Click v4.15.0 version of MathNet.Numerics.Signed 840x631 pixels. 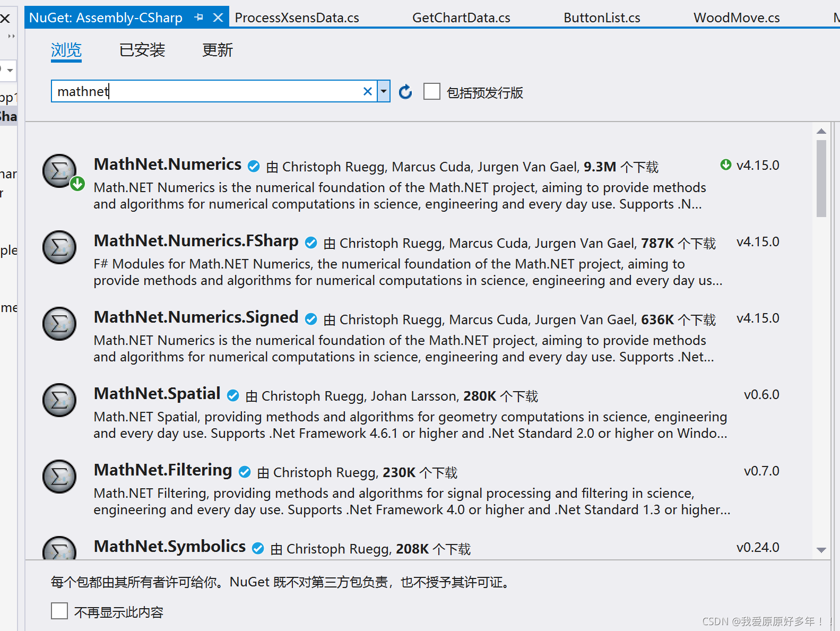pyautogui.click(x=758, y=318)
